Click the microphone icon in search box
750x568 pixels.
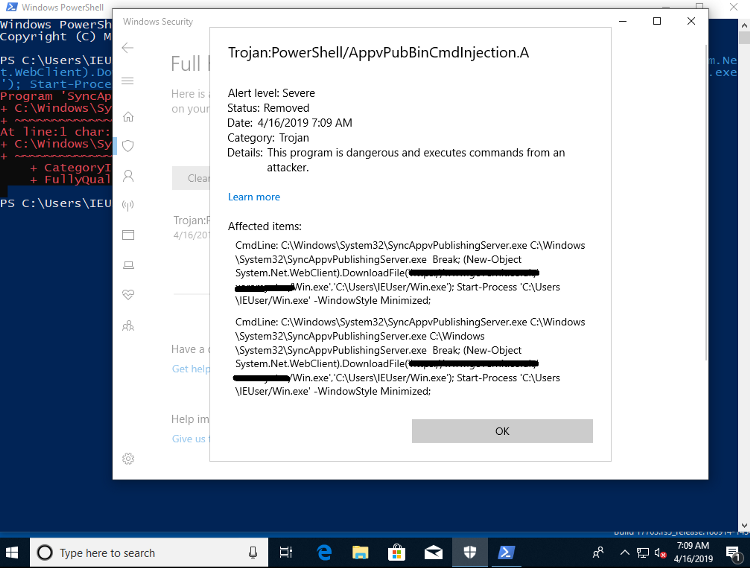coord(253,553)
